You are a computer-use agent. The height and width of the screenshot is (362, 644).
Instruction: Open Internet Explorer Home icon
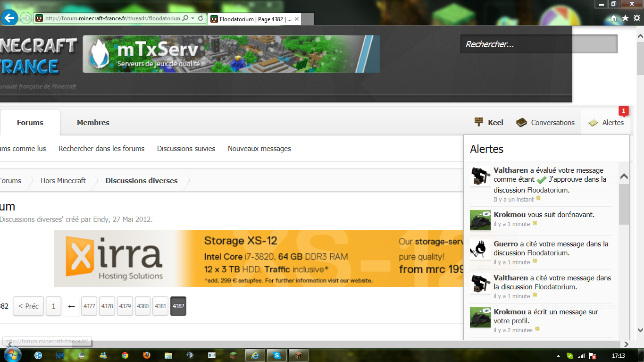point(613,18)
